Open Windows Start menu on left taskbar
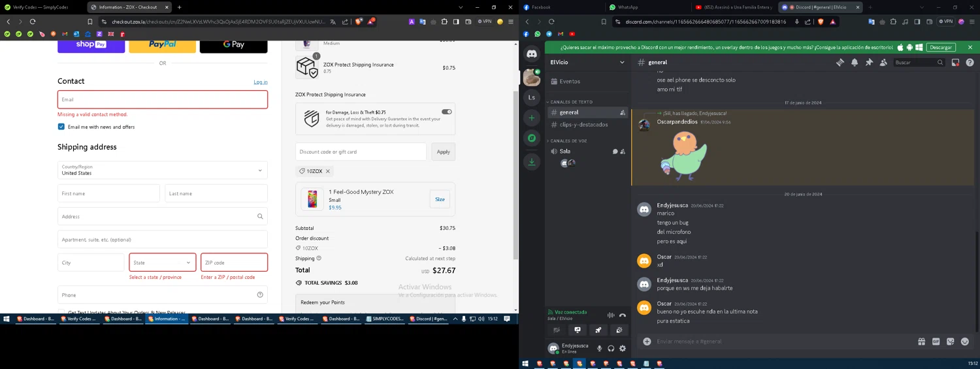980x369 pixels. [x=7, y=319]
